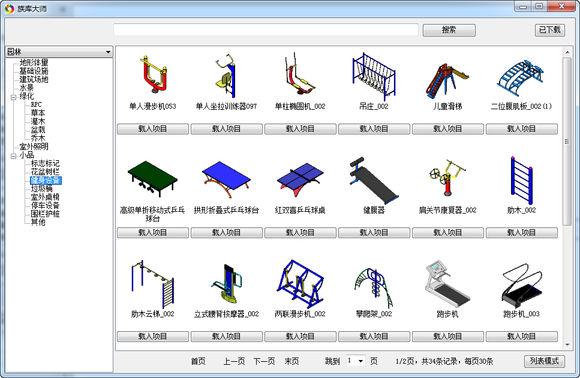Screen dimensions: 580x378
Task: Select 地形体量 in category tree
Action: click(x=34, y=62)
